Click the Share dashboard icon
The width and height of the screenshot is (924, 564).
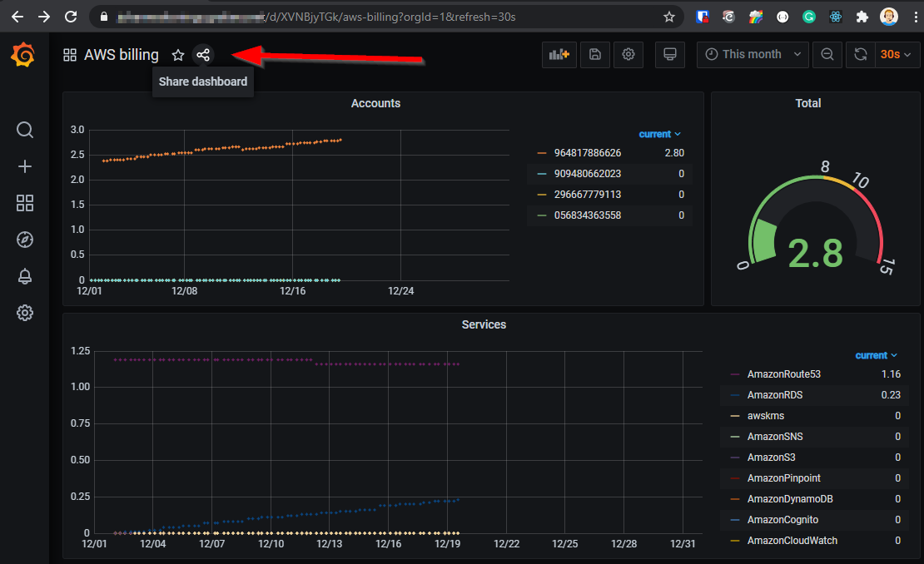coord(203,54)
